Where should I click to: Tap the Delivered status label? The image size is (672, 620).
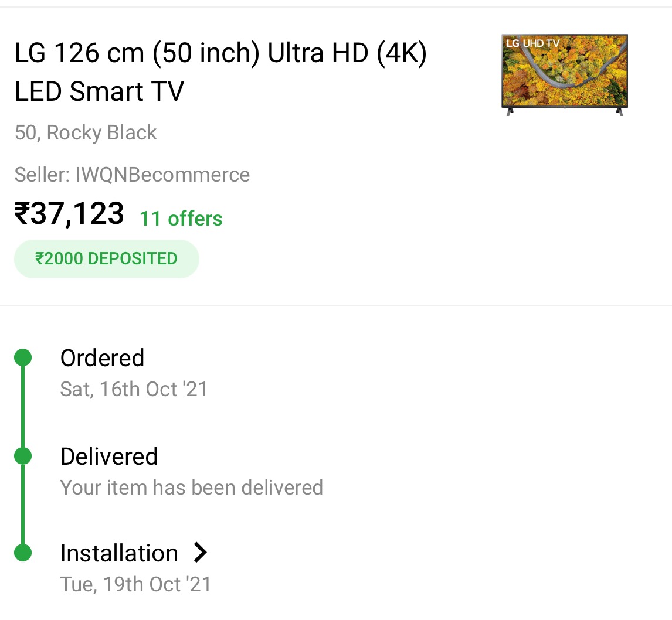[109, 457]
